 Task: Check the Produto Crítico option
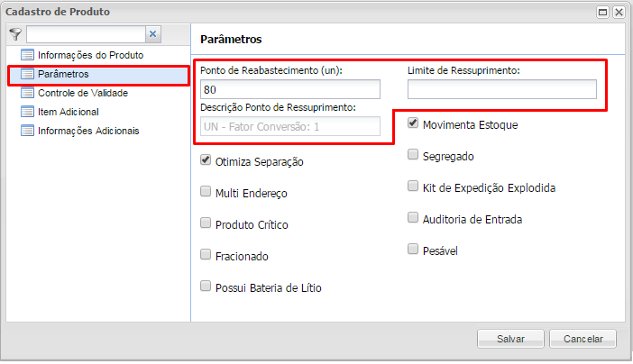click(x=206, y=224)
